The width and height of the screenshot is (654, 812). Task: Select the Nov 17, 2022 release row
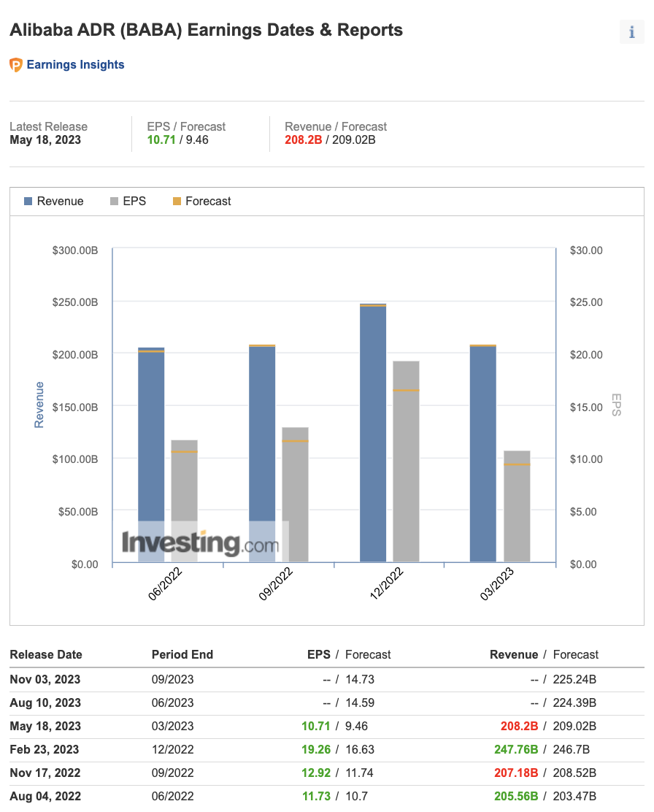click(x=327, y=773)
